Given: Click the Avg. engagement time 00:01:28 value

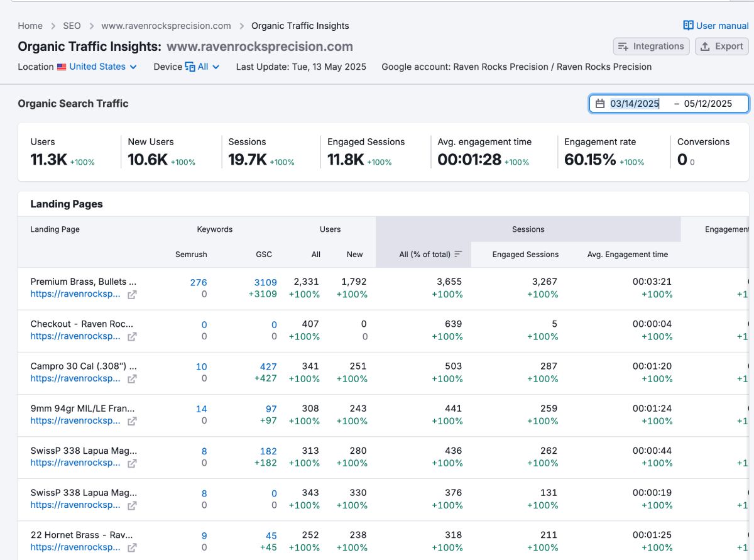Looking at the screenshot, I should click(x=469, y=160).
